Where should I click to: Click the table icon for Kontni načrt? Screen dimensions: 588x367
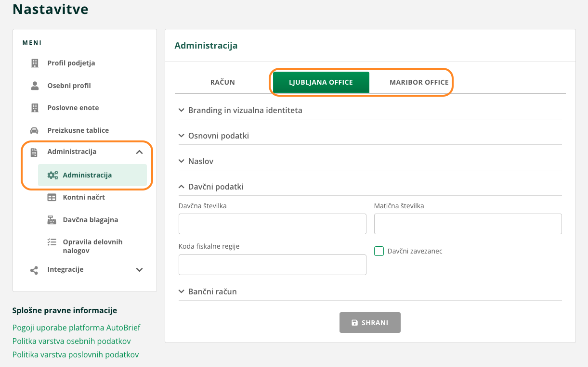52,197
